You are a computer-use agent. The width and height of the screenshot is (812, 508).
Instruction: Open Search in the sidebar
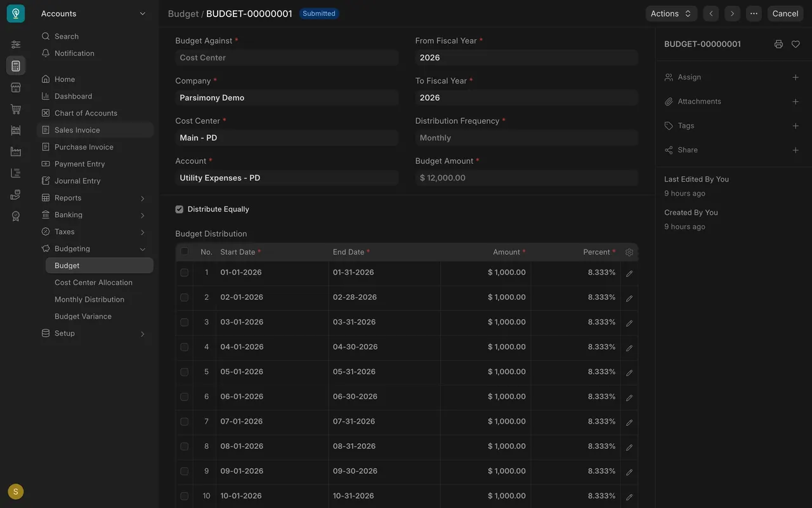pyautogui.click(x=95, y=36)
